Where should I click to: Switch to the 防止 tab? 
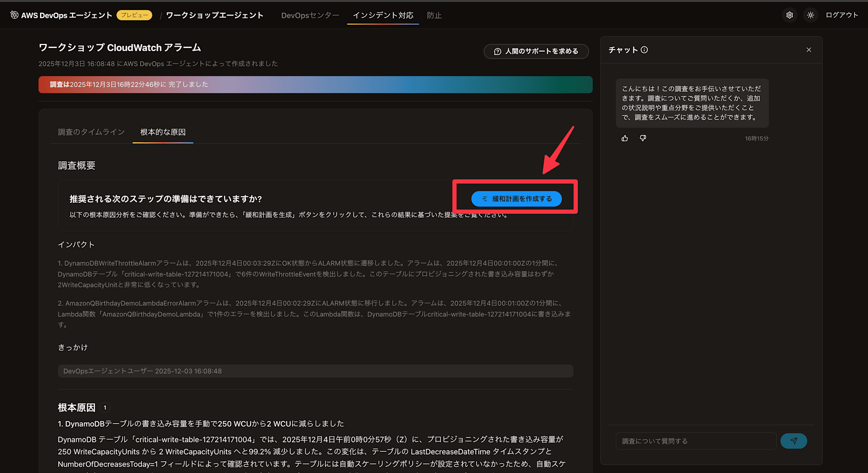[x=434, y=15]
